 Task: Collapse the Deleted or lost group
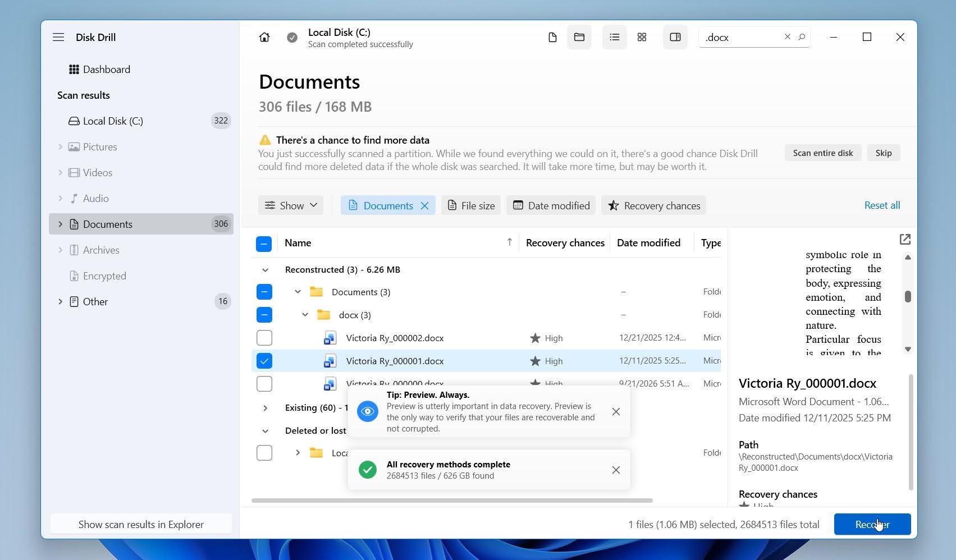tap(265, 431)
